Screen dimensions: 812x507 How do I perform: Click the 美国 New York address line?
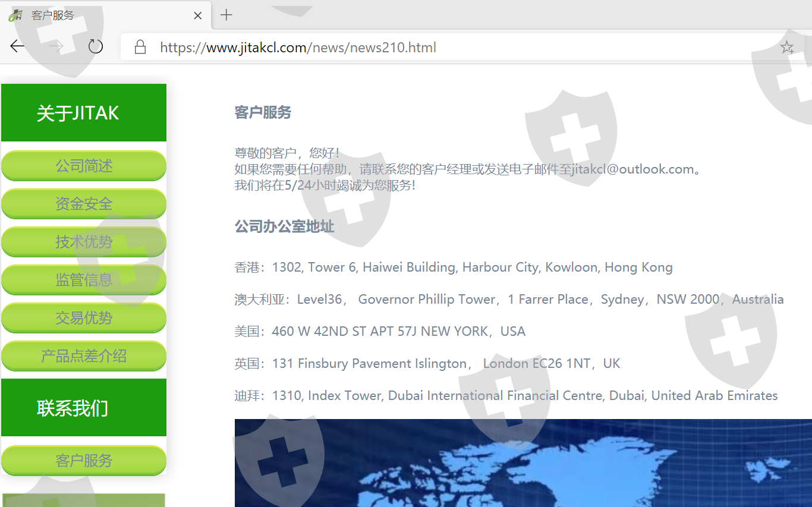[380, 332]
